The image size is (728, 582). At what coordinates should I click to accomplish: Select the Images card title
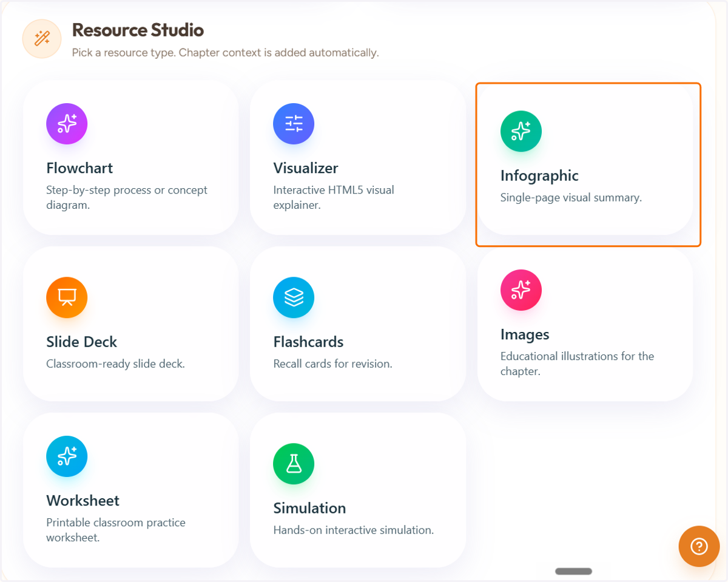(x=525, y=334)
